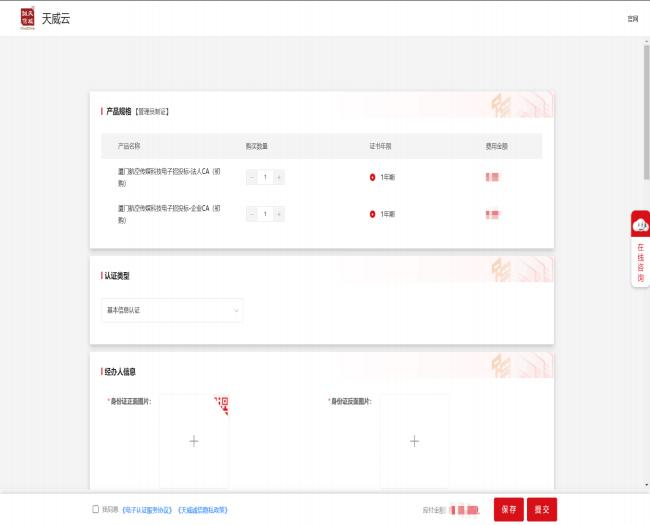Open the 《天威诚信隐私政策》 link
Image resolution: width=650 pixels, height=525 pixels.
[202, 509]
